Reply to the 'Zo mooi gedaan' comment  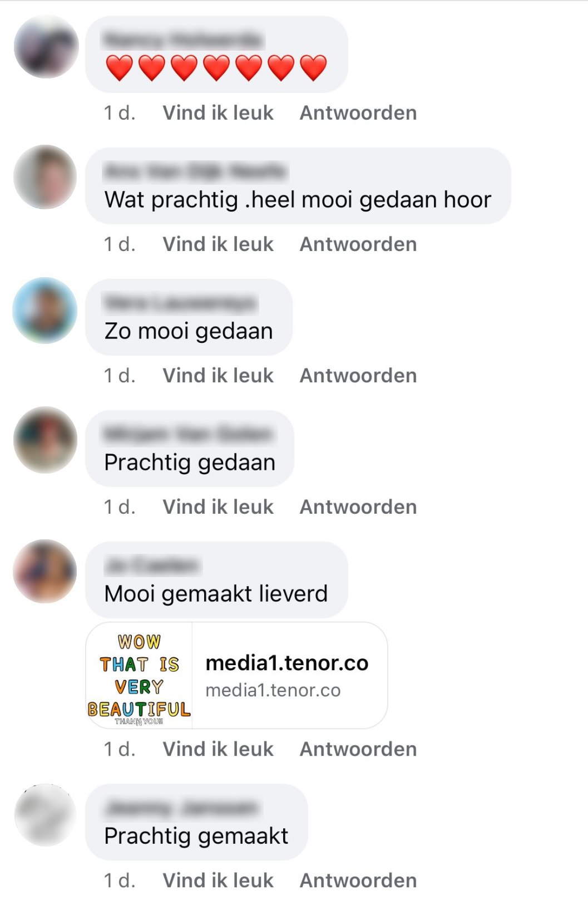[358, 376]
